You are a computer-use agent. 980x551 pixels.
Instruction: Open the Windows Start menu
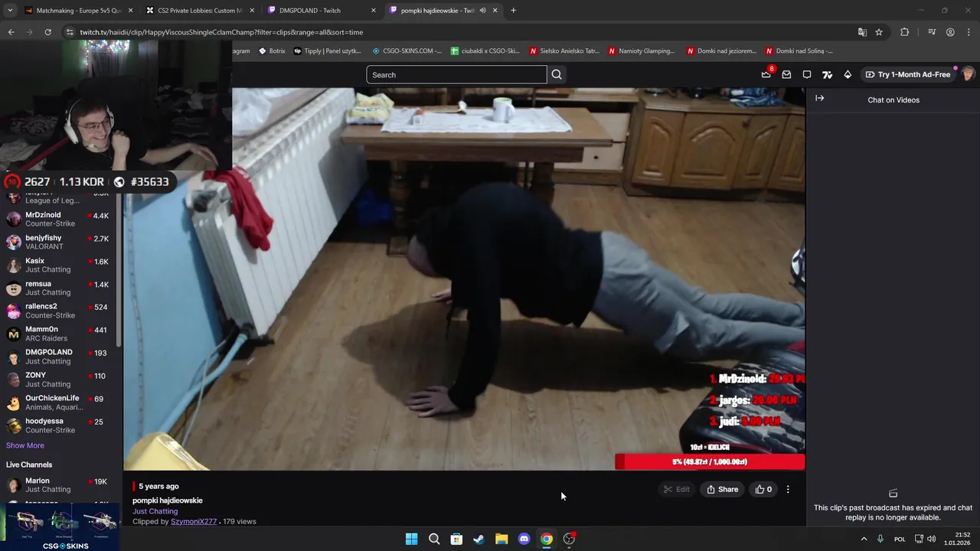point(411,539)
